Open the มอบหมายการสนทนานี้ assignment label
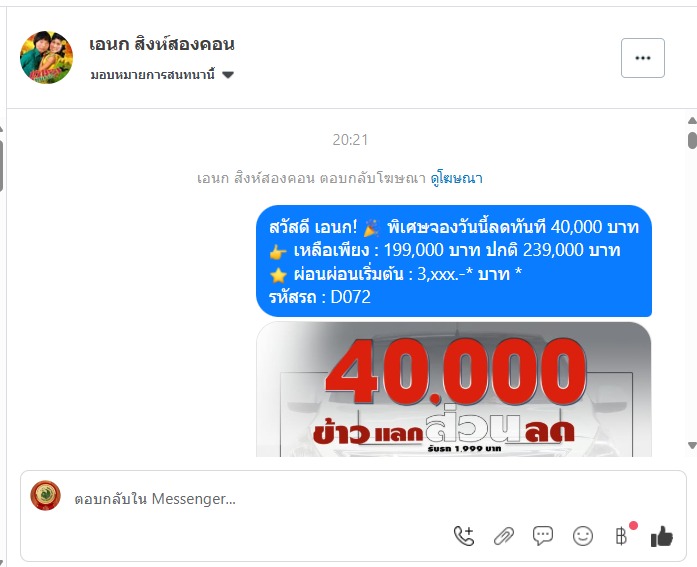This screenshot has height=567, width=697. 152,74
